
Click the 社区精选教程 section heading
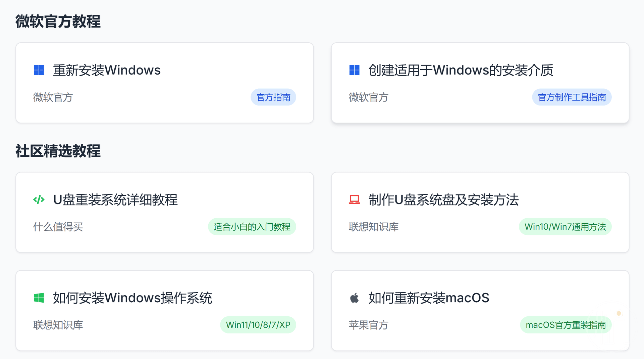(58, 151)
